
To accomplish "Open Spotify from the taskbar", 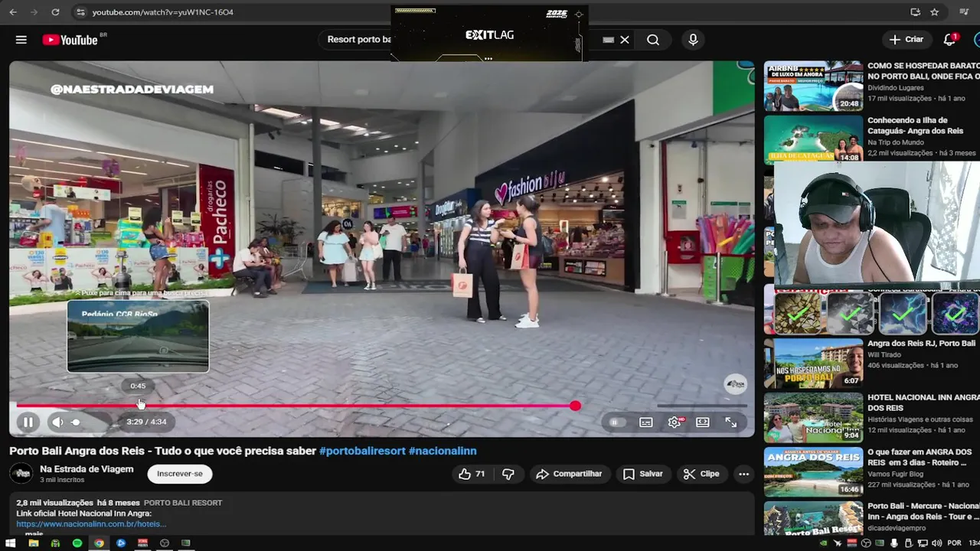I will pos(77,543).
